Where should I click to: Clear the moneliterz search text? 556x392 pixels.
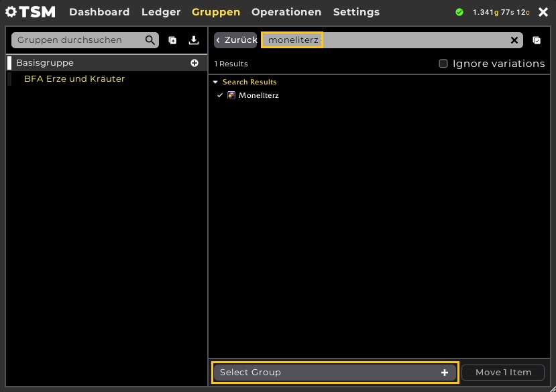[x=514, y=40]
